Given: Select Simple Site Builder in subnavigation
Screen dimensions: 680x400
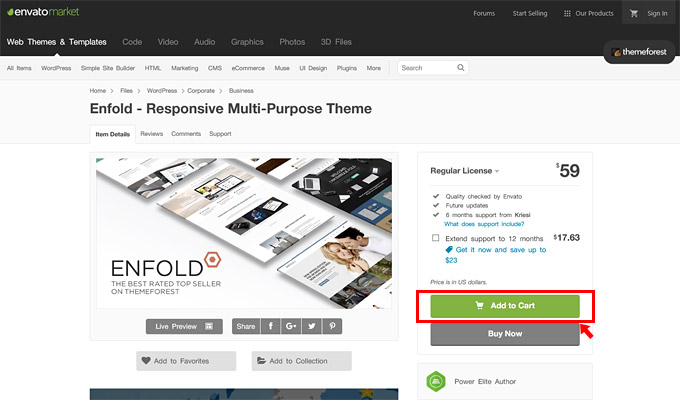Looking at the screenshot, I should tap(108, 68).
